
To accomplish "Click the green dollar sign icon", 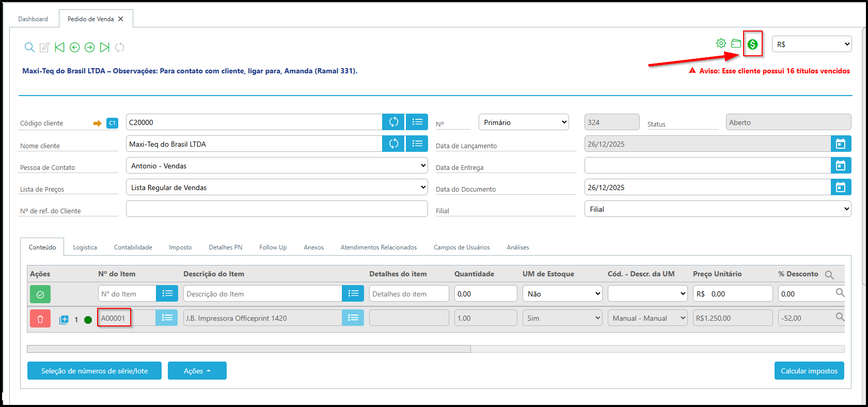I will click(x=752, y=44).
